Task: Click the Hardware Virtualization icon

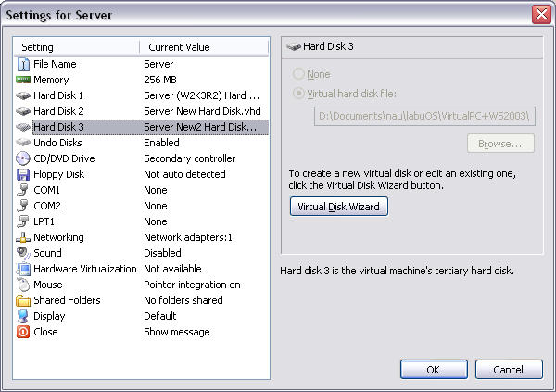Action: click(x=23, y=269)
